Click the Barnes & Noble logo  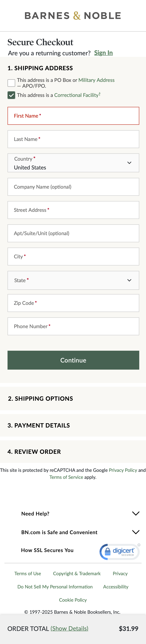(x=73, y=16)
